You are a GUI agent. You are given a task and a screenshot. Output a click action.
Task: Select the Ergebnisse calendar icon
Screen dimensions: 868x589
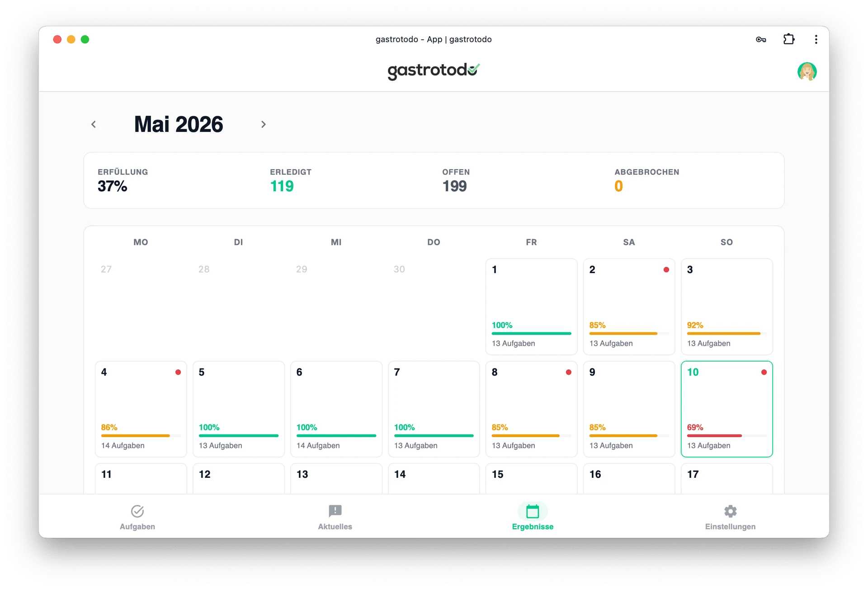(x=533, y=511)
